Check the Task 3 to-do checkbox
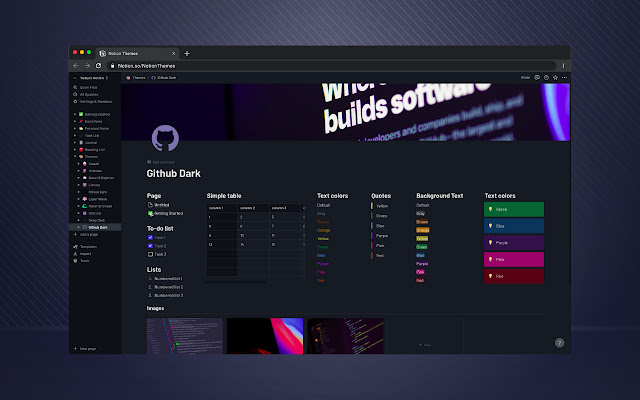 click(x=149, y=254)
